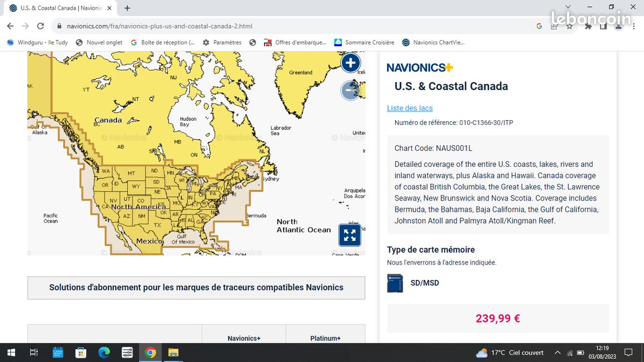The height and width of the screenshot is (362, 644).
Task: Click the Google icon in address bar
Action: click(x=539, y=26)
